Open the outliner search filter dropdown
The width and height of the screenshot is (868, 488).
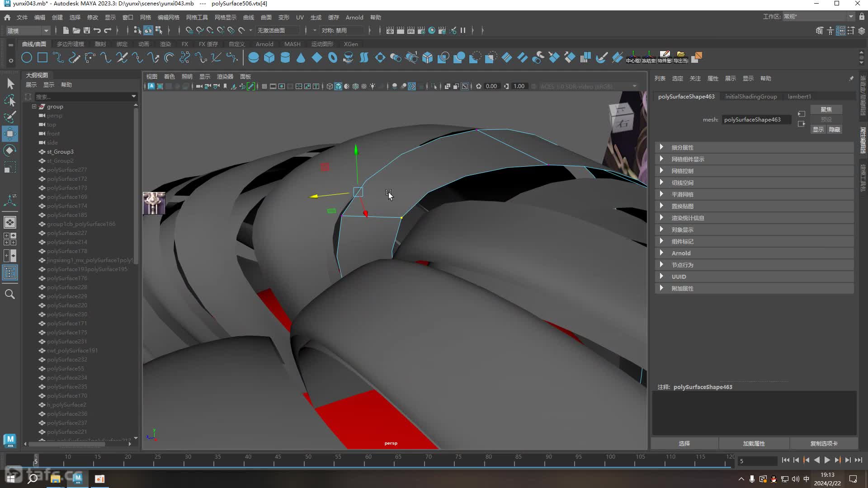click(133, 96)
